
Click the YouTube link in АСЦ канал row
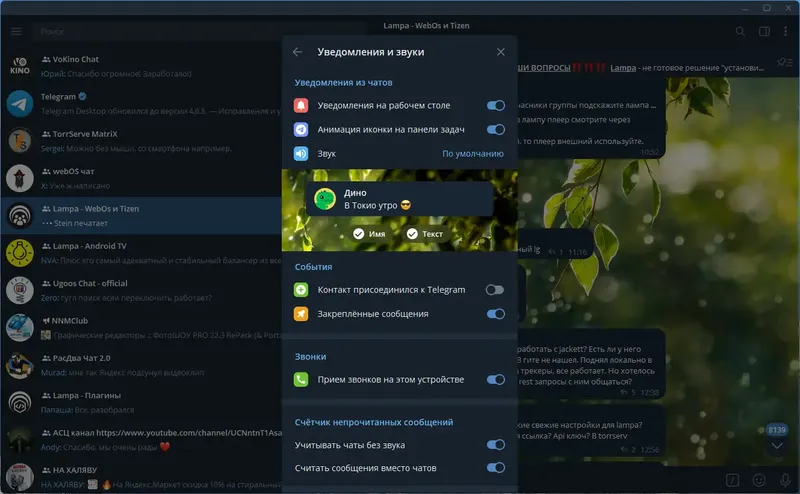(x=189, y=433)
